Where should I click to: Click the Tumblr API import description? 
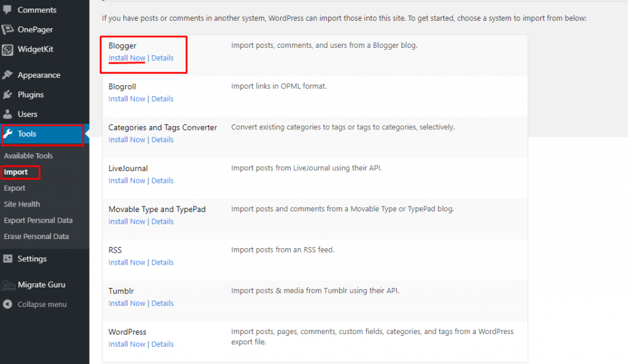click(x=315, y=290)
